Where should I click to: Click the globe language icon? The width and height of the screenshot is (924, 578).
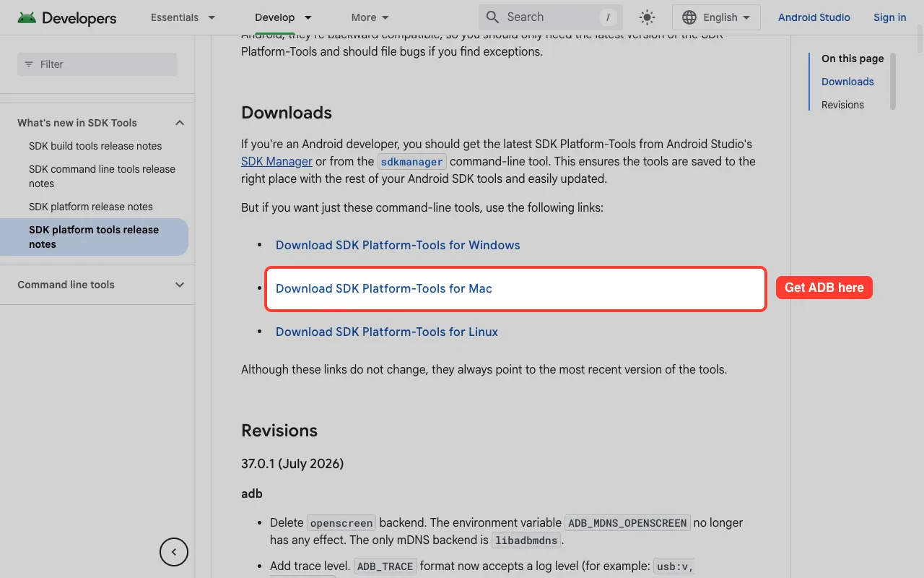(689, 17)
